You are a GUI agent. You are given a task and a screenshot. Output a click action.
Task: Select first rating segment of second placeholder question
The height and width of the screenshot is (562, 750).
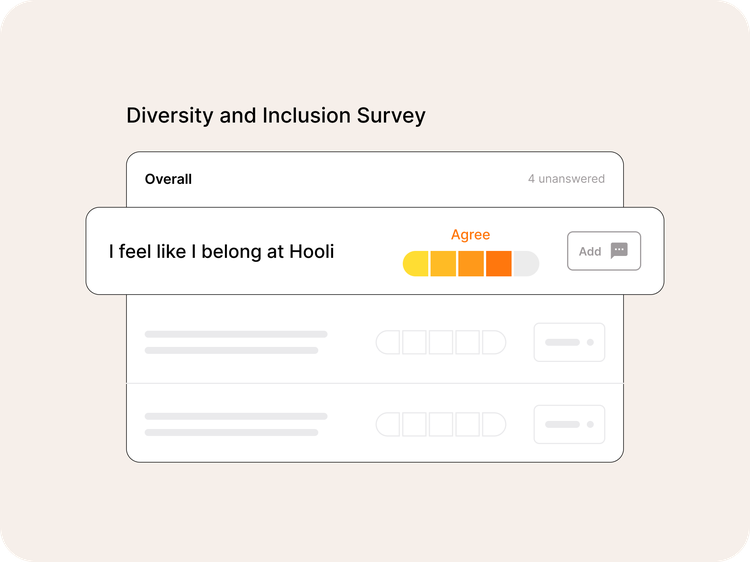coord(389,343)
